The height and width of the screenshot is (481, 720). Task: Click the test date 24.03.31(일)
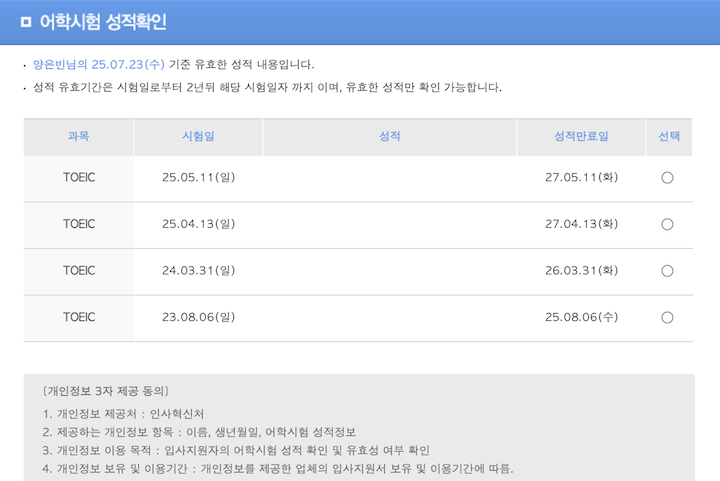198,270
